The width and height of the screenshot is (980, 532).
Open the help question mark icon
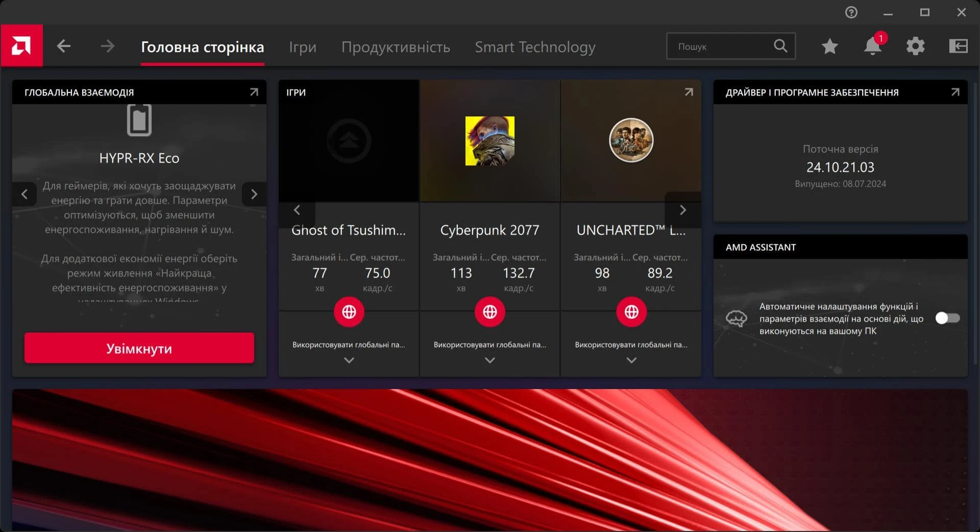pos(851,12)
